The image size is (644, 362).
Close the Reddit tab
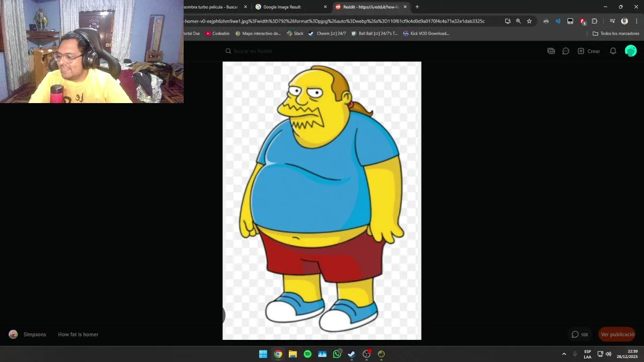pos(405,7)
